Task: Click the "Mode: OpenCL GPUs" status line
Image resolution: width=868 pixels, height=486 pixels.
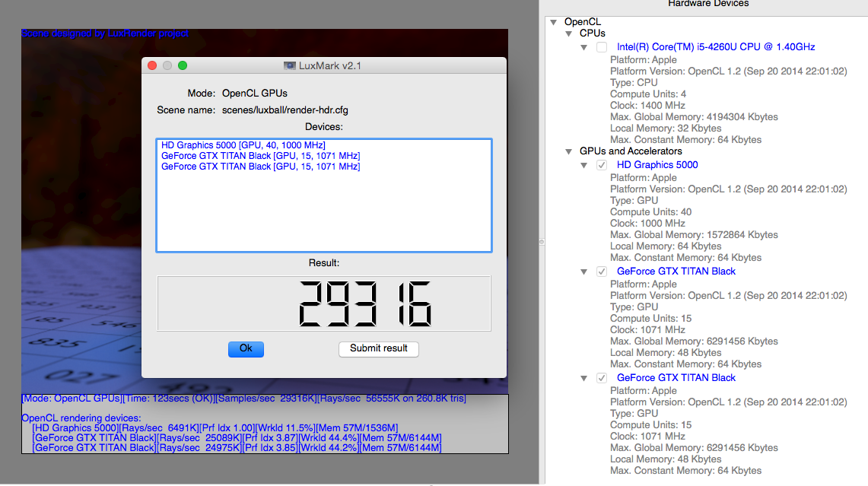Action: (243, 399)
